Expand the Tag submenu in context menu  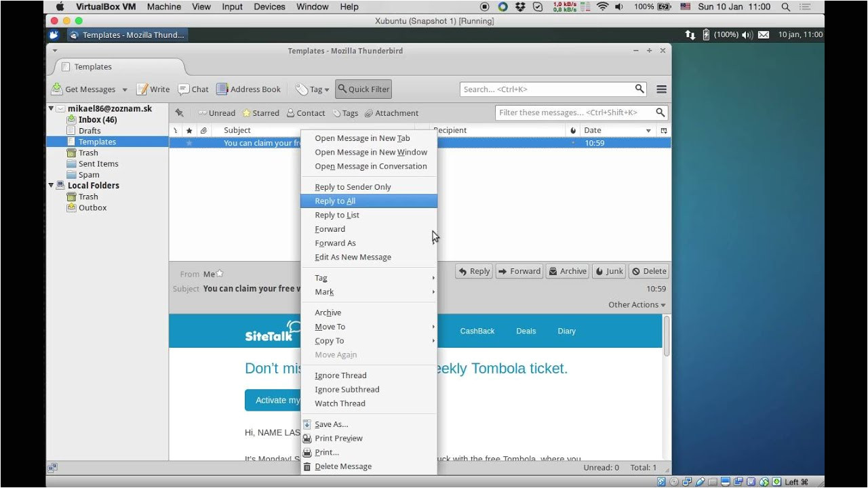pos(369,278)
